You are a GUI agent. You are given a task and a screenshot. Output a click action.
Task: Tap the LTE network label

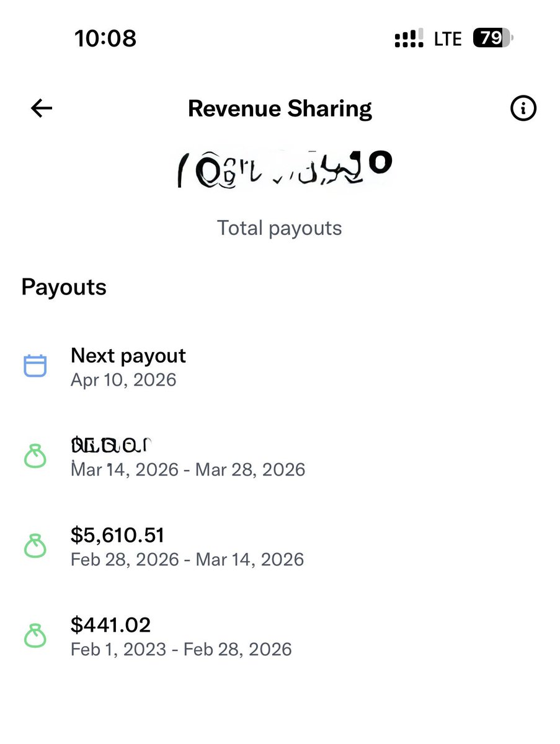click(x=448, y=39)
